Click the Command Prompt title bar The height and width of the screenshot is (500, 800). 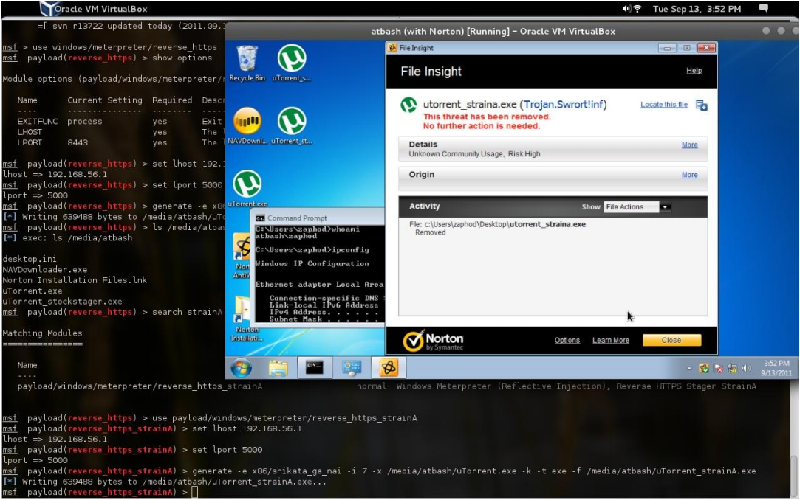coord(320,218)
